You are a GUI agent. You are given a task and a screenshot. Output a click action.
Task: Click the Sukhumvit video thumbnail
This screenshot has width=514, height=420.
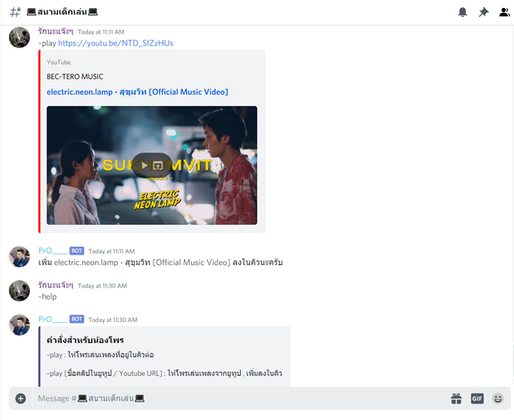[152, 165]
